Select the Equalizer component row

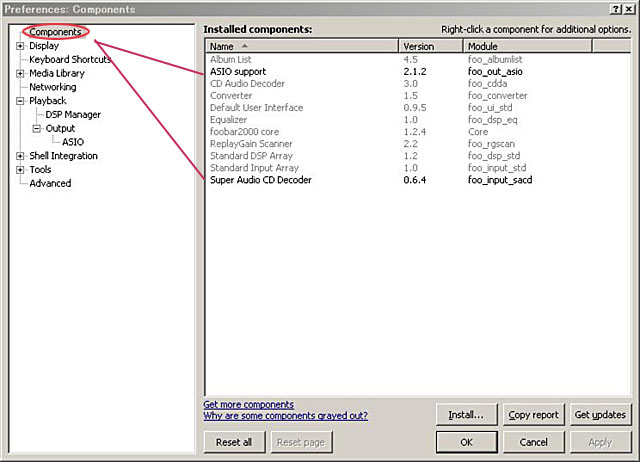click(x=418, y=120)
